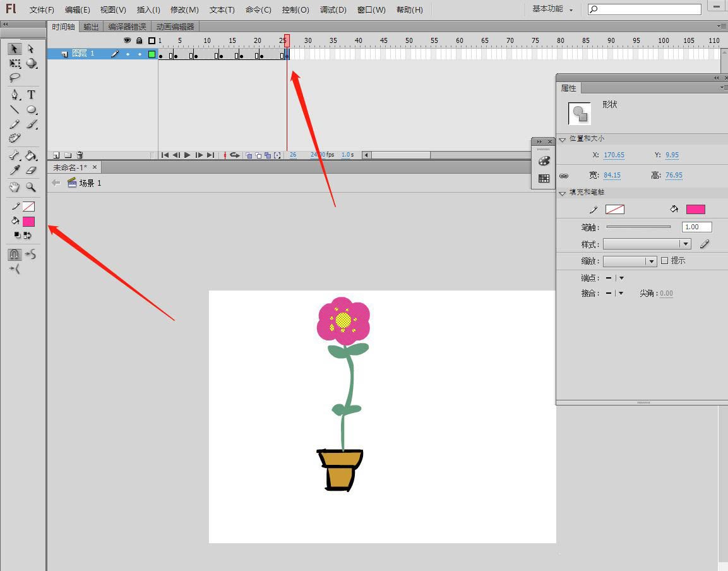The height and width of the screenshot is (571, 728).
Task: Toggle the width-height link lock icon
Action: [564, 176]
